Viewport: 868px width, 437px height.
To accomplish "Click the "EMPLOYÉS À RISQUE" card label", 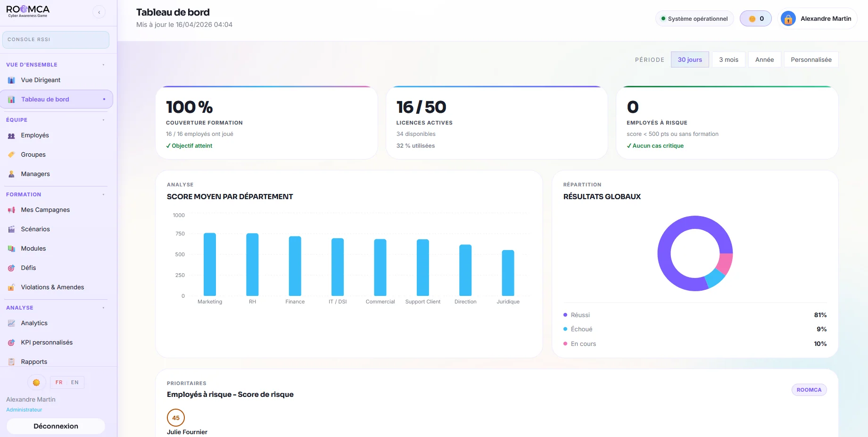I will click(x=657, y=123).
